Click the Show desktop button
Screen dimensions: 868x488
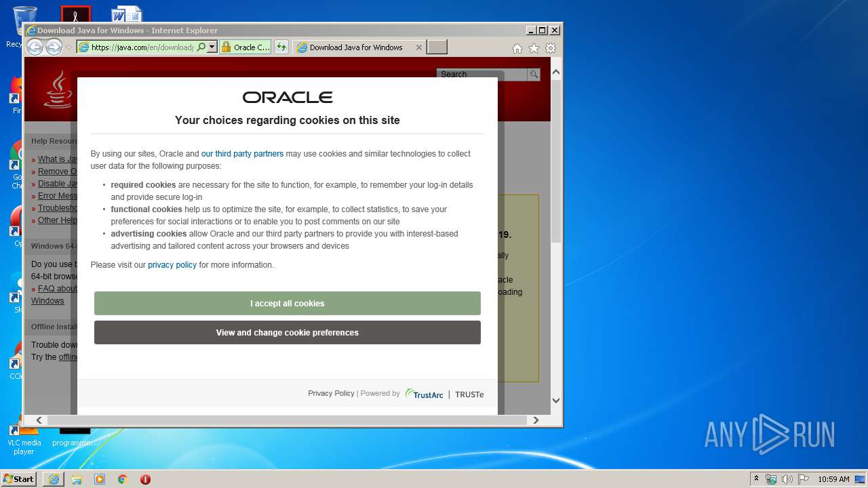tap(861, 479)
